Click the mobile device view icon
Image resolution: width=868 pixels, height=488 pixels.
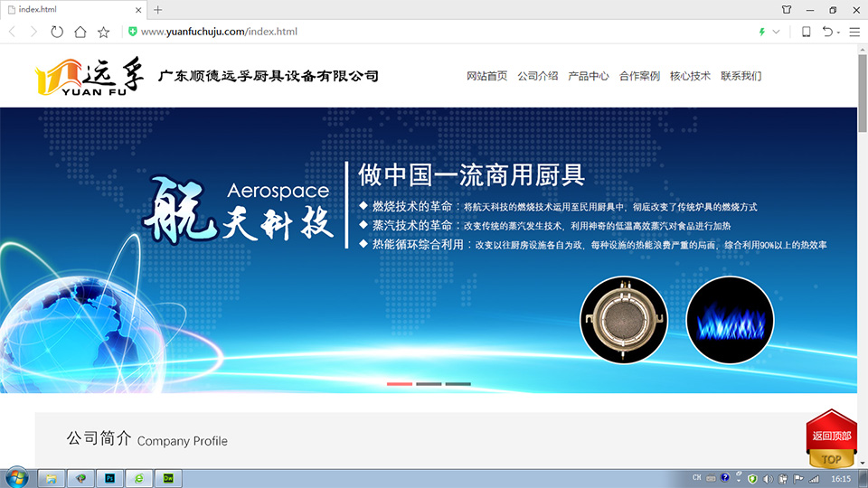tap(806, 32)
